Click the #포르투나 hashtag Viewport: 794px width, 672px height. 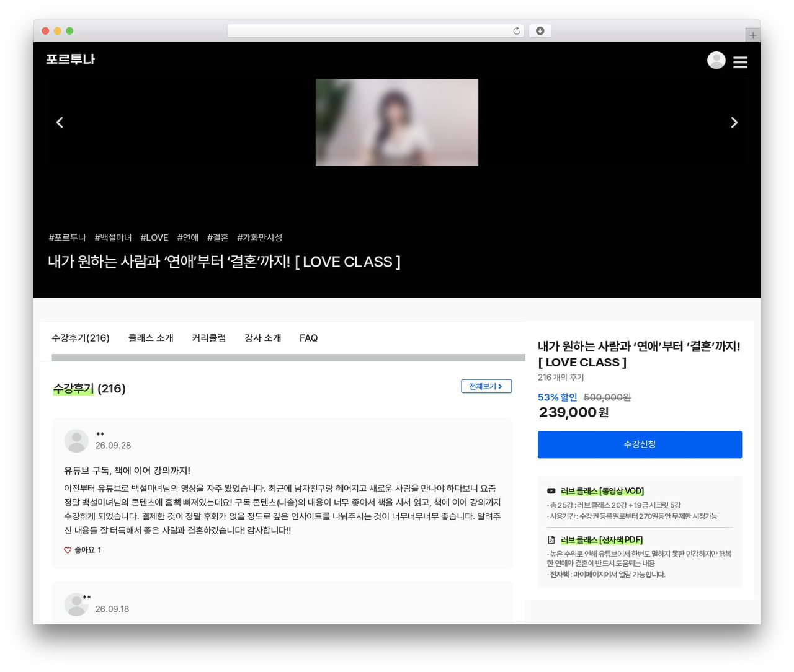[x=67, y=237]
